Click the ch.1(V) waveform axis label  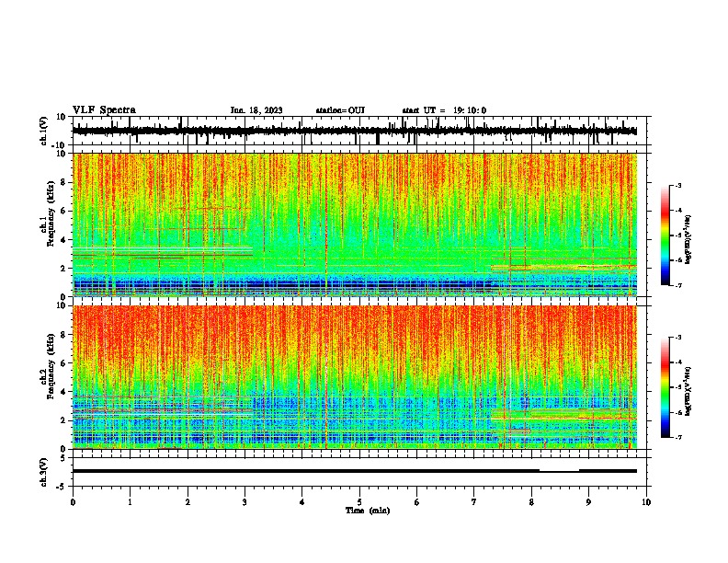44,131
